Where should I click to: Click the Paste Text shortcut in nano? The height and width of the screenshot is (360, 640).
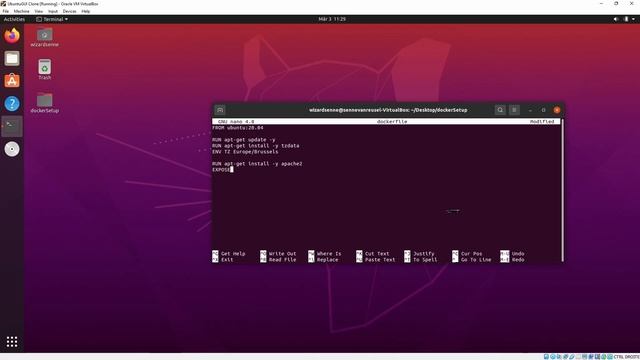pos(376,260)
